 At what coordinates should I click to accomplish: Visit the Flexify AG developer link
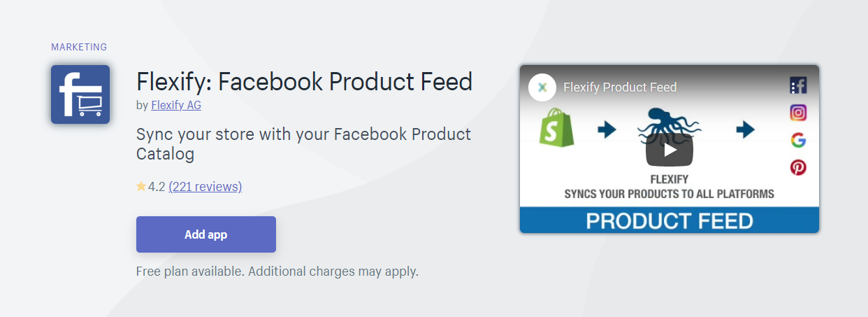point(176,105)
